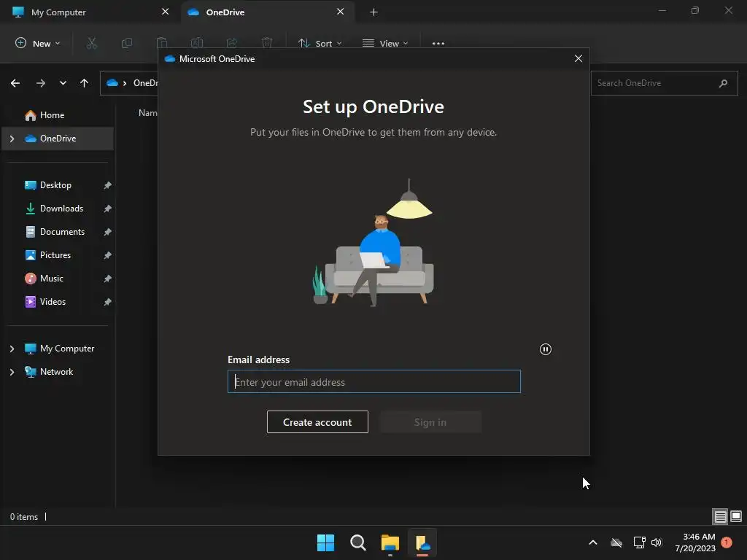Select OneDrive in the navigation pane

tap(58, 139)
